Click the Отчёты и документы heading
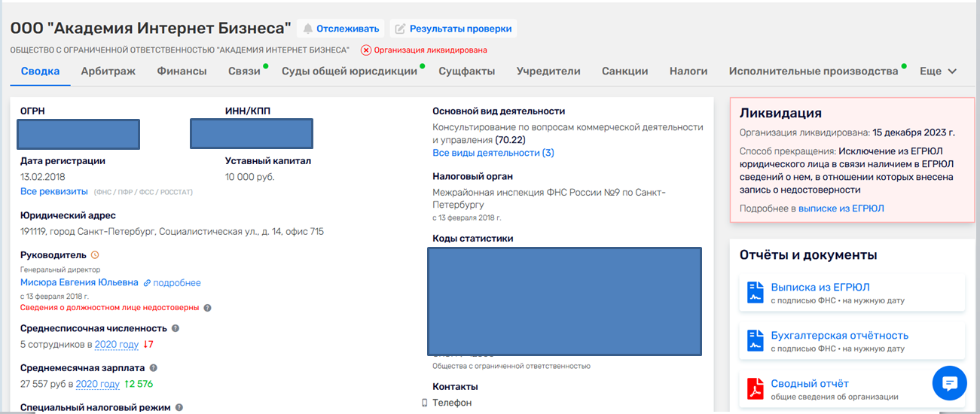Viewport: 980px width, 414px height. (x=808, y=255)
